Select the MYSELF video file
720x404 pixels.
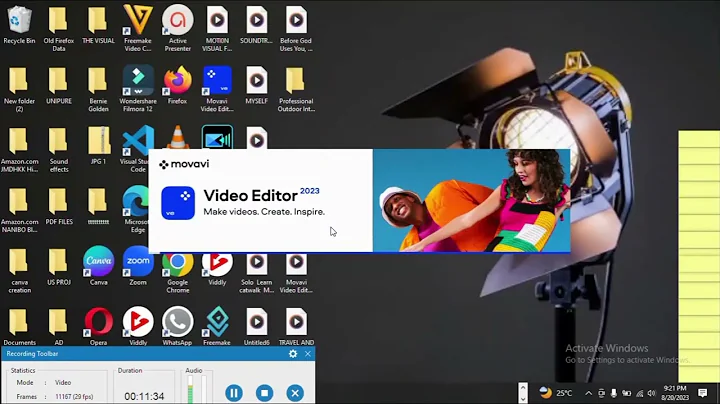pyautogui.click(x=256, y=86)
